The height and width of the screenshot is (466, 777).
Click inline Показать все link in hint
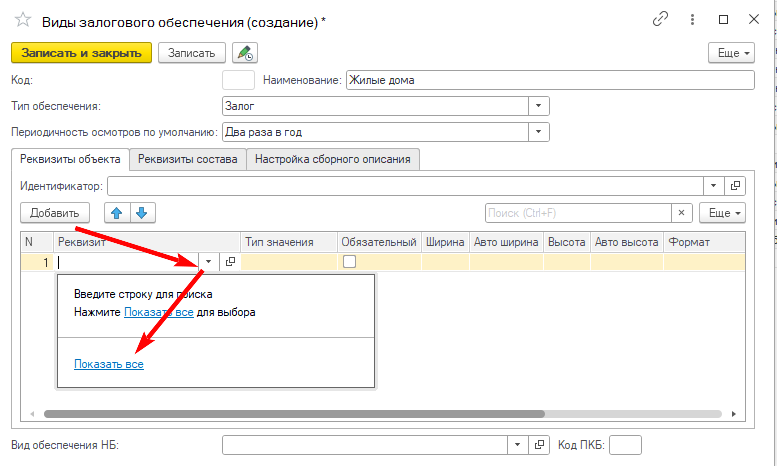click(x=159, y=313)
